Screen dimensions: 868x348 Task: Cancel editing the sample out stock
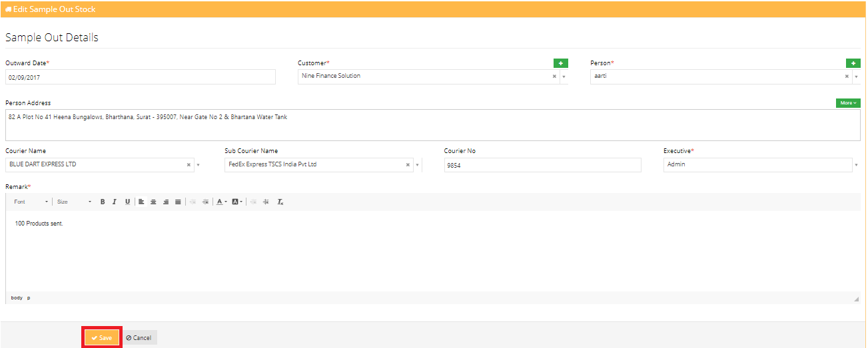point(139,337)
